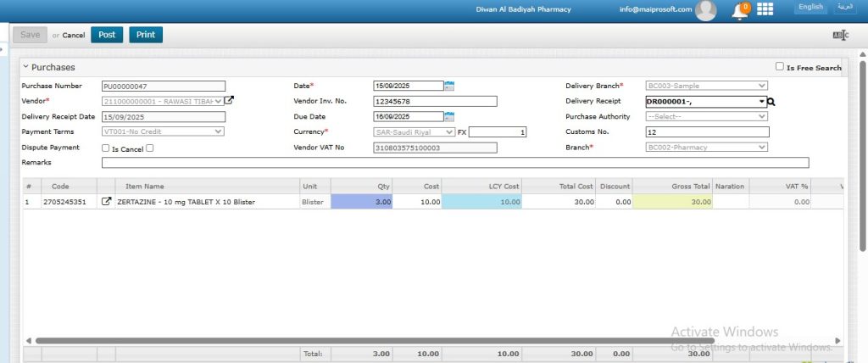Open the notifications bell
Screen dimensions: 868x363
740,11
